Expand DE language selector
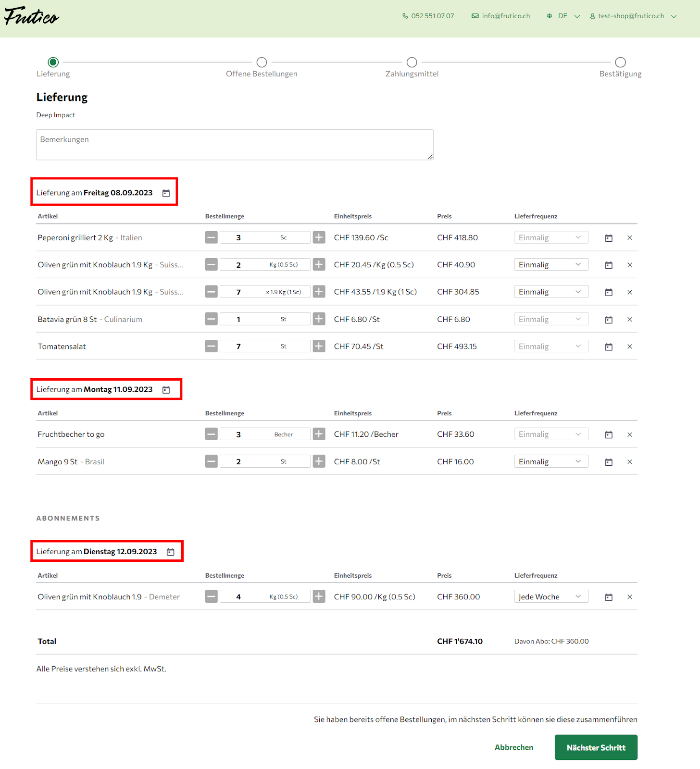Screen dimensions: 700x769 coord(563,16)
